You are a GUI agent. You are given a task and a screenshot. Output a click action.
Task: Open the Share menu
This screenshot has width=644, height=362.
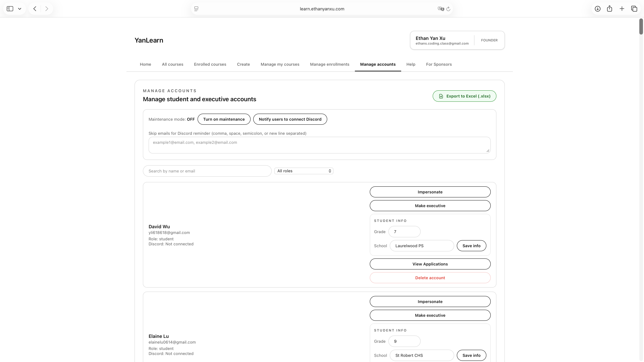pos(609,9)
